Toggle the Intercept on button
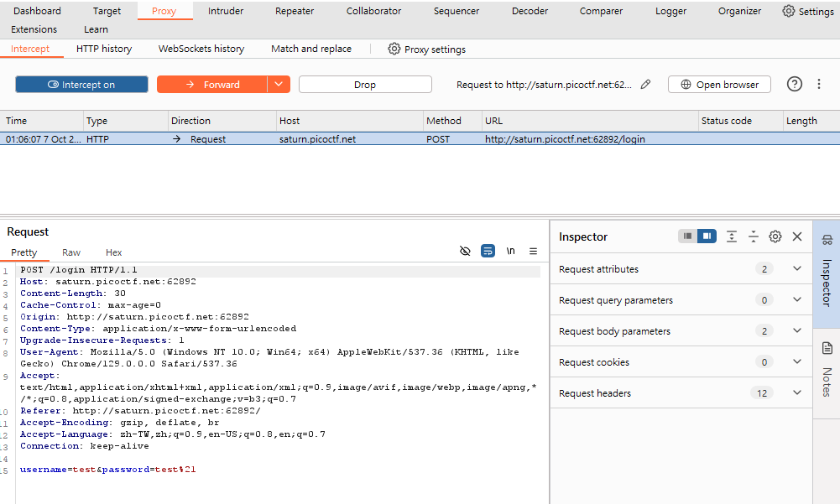840x504 pixels. [x=81, y=84]
